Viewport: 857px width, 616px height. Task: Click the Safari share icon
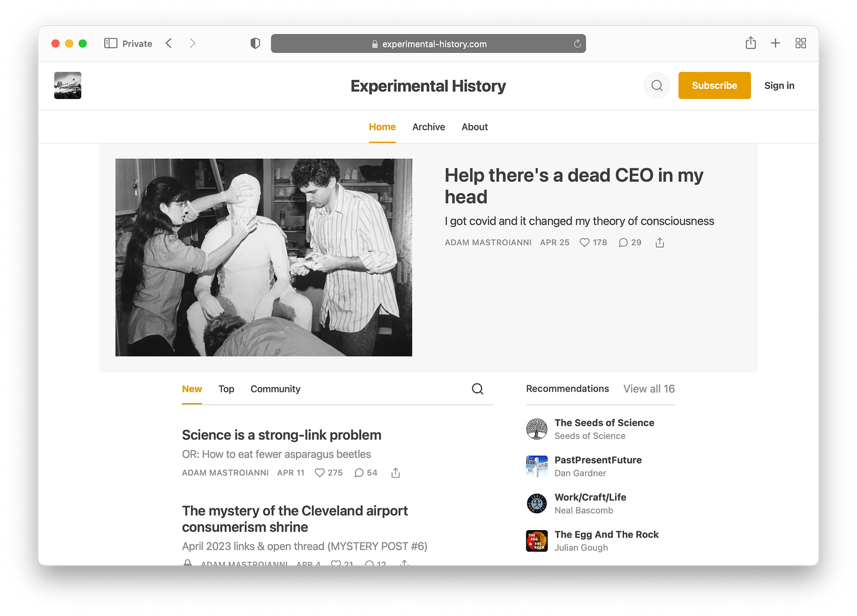(x=750, y=43)
